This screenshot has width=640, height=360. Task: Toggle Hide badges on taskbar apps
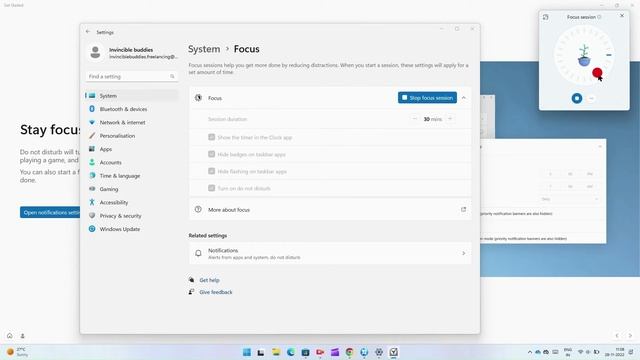click(x=211, y=154)
